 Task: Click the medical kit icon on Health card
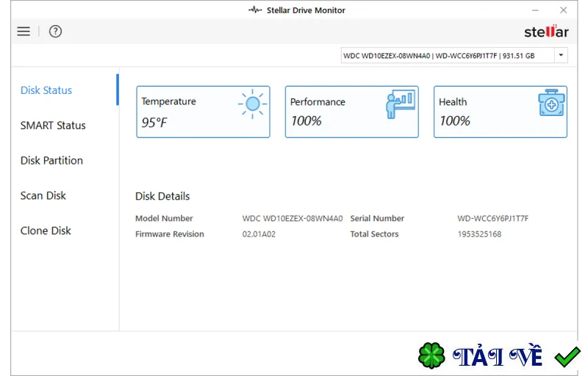point(551,103)
